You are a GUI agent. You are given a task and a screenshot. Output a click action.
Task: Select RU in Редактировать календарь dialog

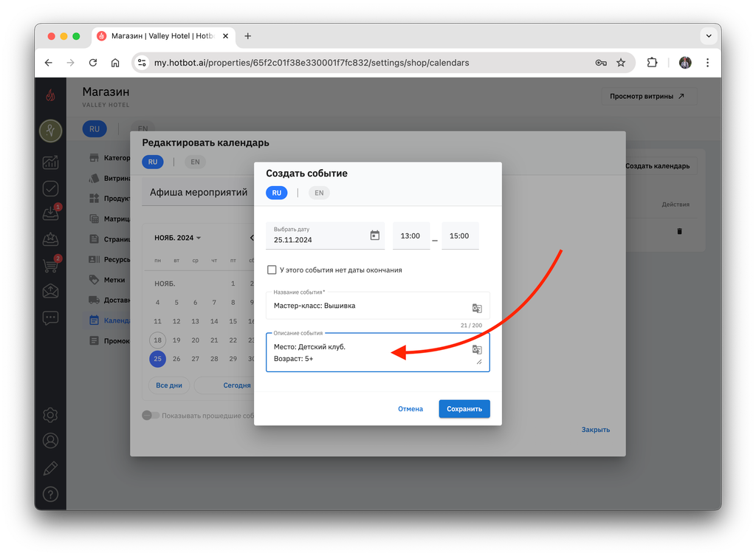(153, 162)
